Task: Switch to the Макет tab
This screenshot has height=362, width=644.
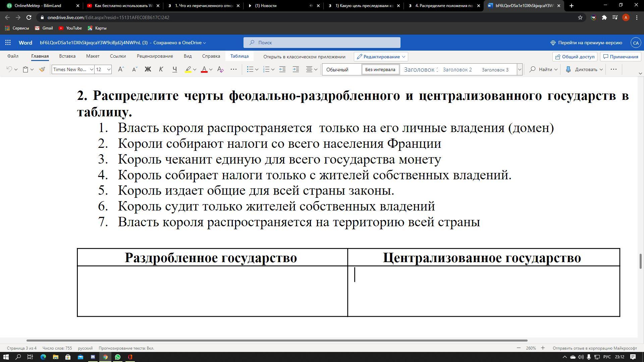Action: tap(93, 56)
